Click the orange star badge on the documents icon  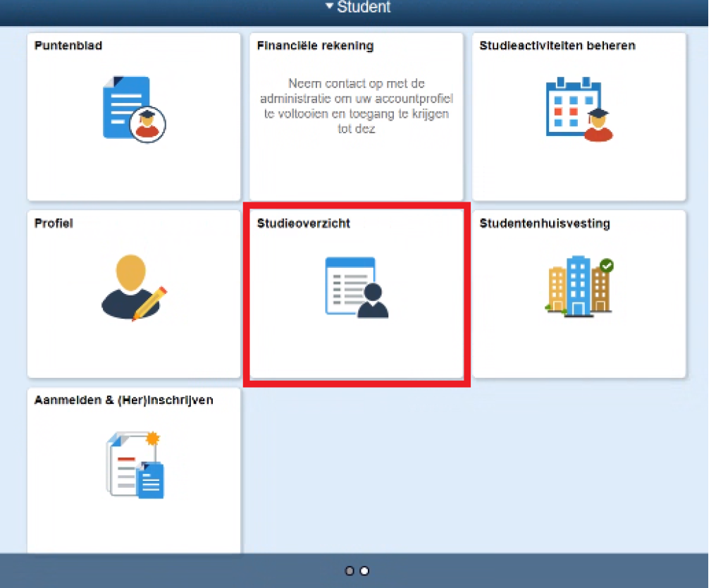[152, 439]
